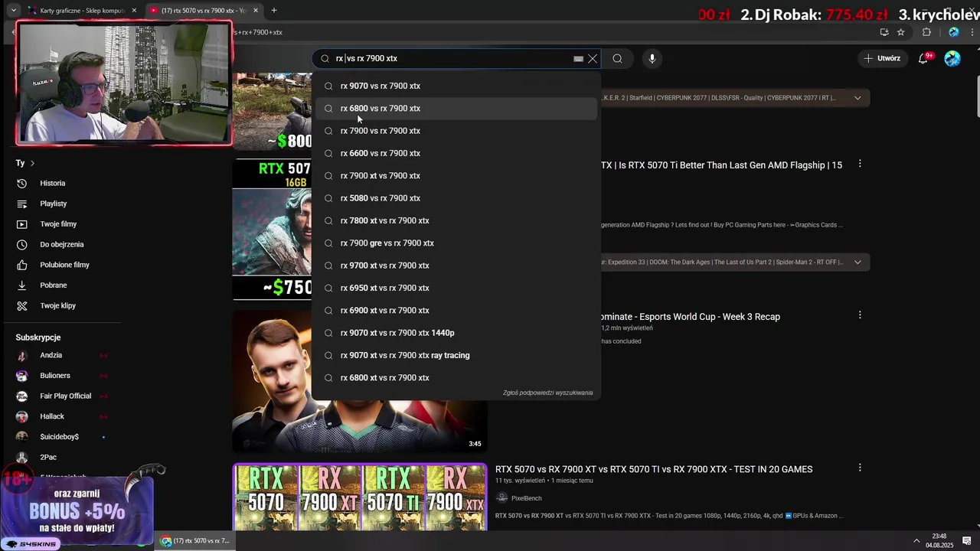The width and height of the screenshot is (980, 551).
Task: Open PixelBench channel link
Action: [526, 498]
